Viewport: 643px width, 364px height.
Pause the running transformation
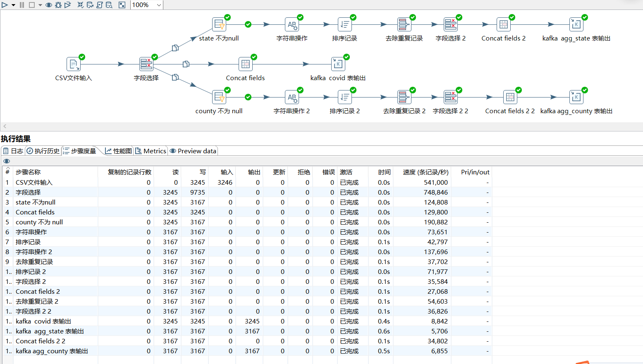coord(22,5)
